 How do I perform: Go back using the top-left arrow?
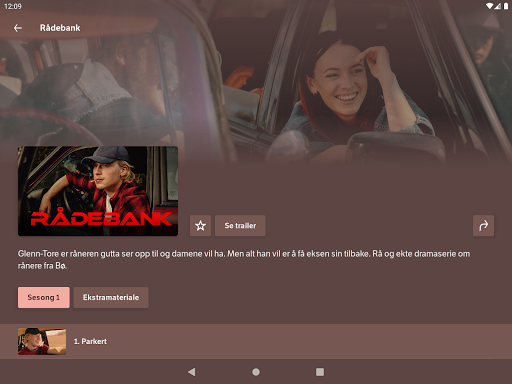pos(18,28)
